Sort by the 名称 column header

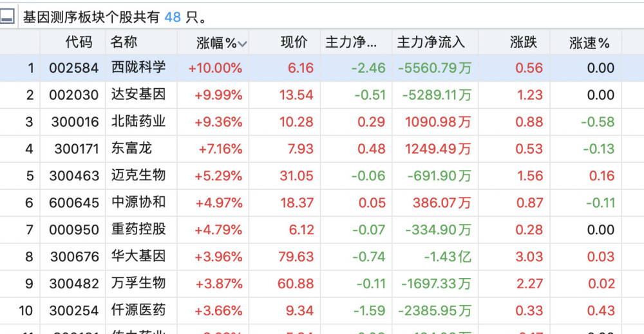point(124,42)
